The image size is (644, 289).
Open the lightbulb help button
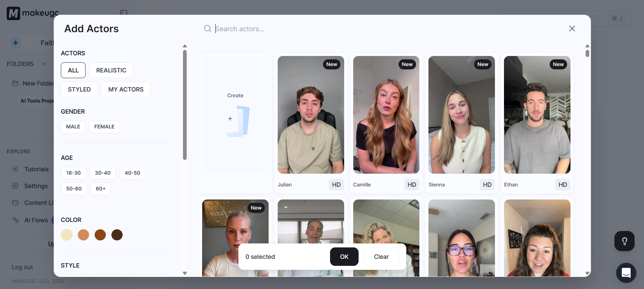(625, 241)
